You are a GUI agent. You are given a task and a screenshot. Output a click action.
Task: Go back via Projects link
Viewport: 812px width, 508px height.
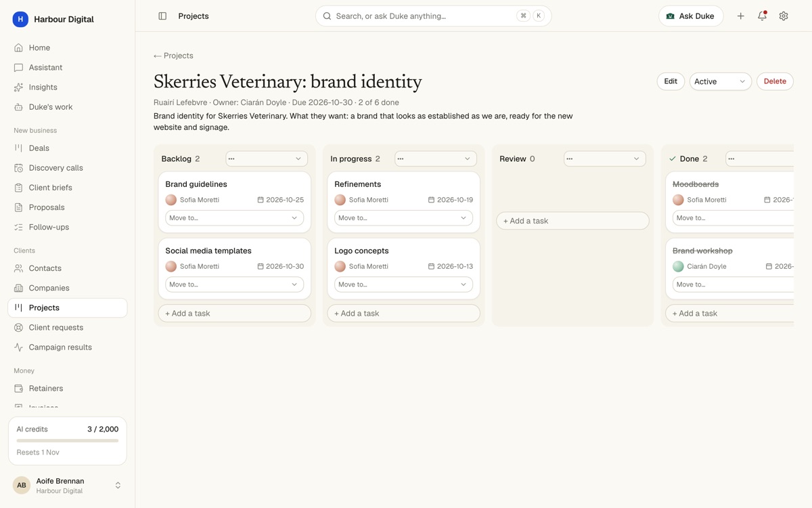click(173, 56)
